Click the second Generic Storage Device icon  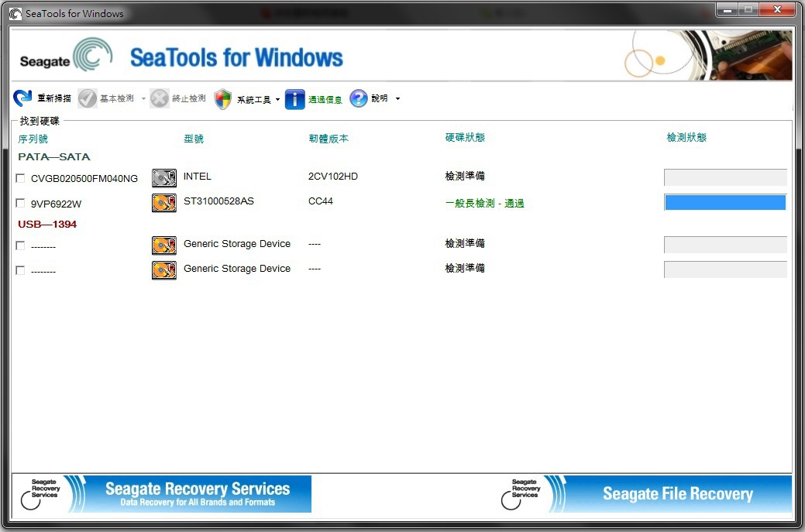pos(163,269)
